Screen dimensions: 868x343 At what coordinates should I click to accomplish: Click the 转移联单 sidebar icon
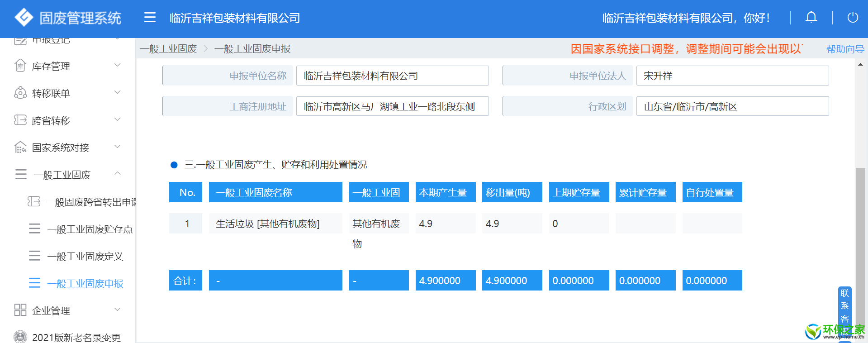pyautogui.click(x=20, y=93)
